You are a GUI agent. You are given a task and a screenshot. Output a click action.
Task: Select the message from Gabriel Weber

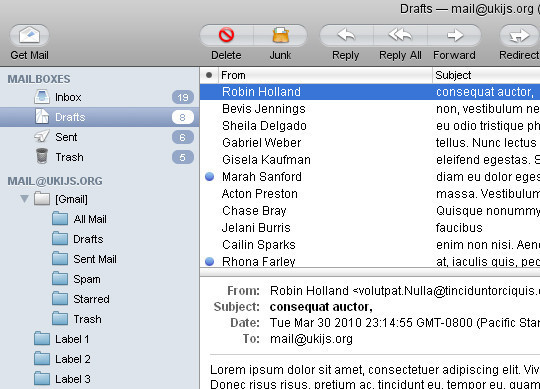point(370,143)
